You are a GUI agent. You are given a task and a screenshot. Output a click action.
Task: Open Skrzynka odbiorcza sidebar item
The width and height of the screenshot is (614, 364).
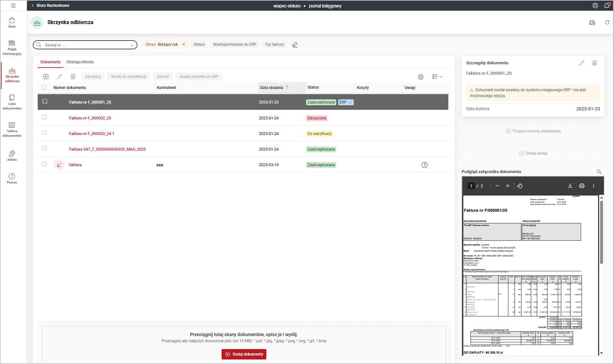[12, 75]
